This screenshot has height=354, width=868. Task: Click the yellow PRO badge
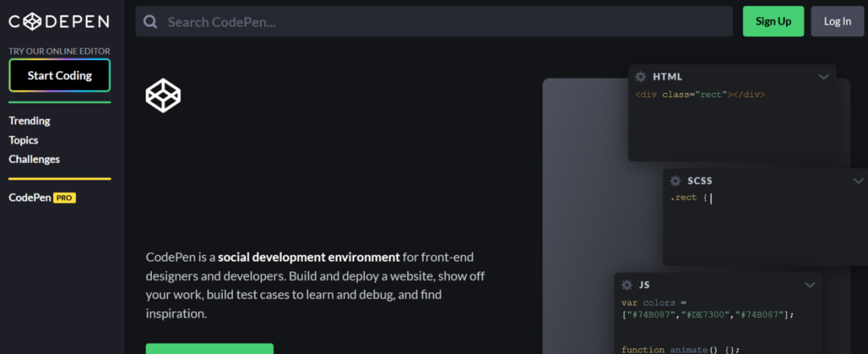(64, 198)
